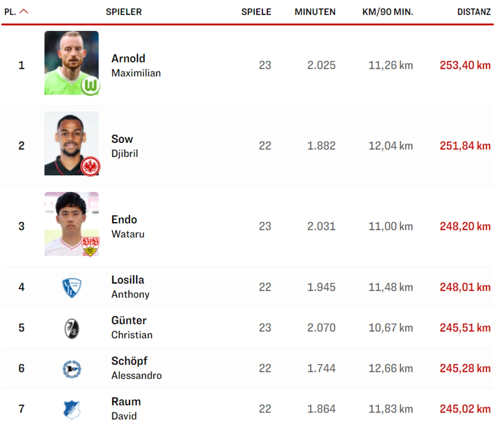
Task: Click Wolfsburg badge on Arnold's photo
Action: coord(90,86)
